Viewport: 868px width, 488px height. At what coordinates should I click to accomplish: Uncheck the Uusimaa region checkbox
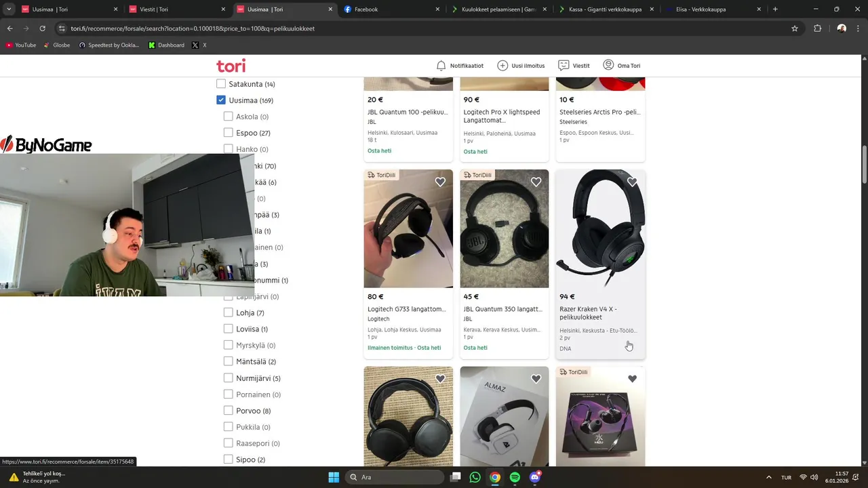point(220,100)
